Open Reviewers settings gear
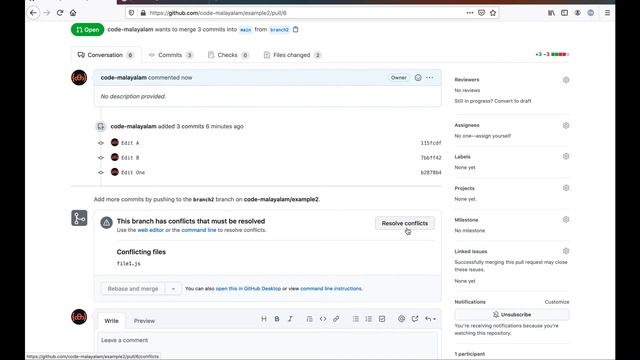 coord(566,80)
